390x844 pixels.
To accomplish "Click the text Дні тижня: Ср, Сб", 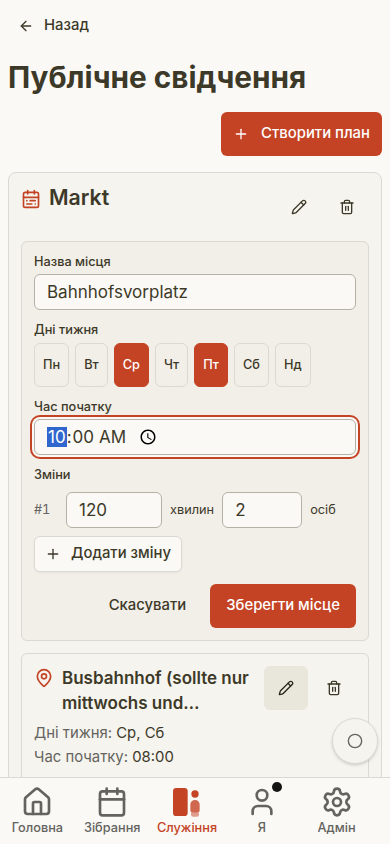I will (100, 733).
